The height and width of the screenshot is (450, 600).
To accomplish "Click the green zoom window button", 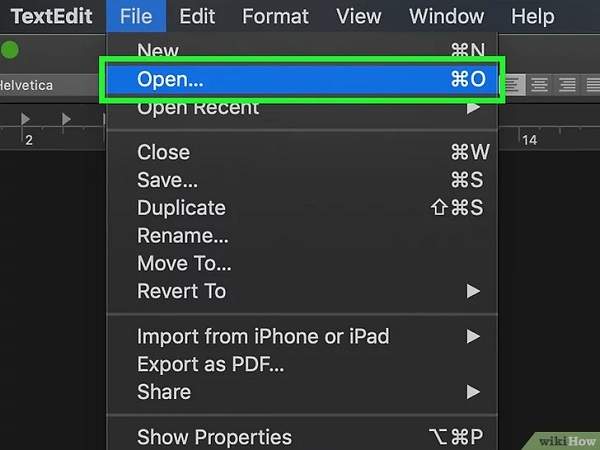I will (x=10, y=49).
